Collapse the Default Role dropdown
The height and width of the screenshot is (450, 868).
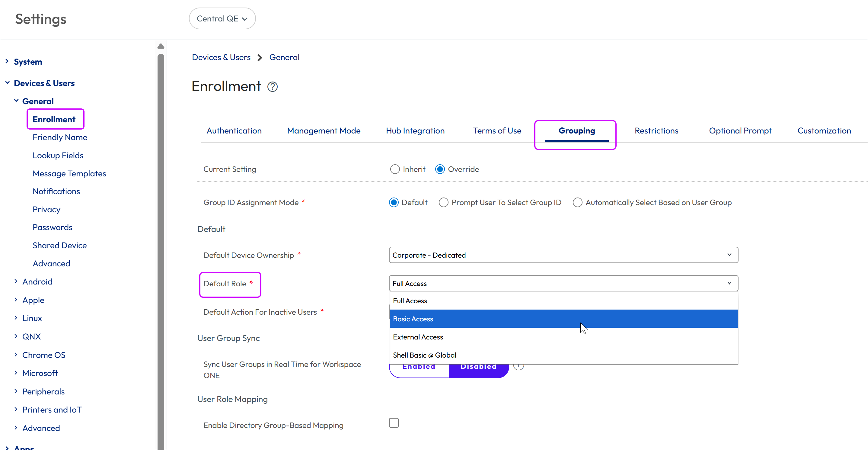click(563, 284)
